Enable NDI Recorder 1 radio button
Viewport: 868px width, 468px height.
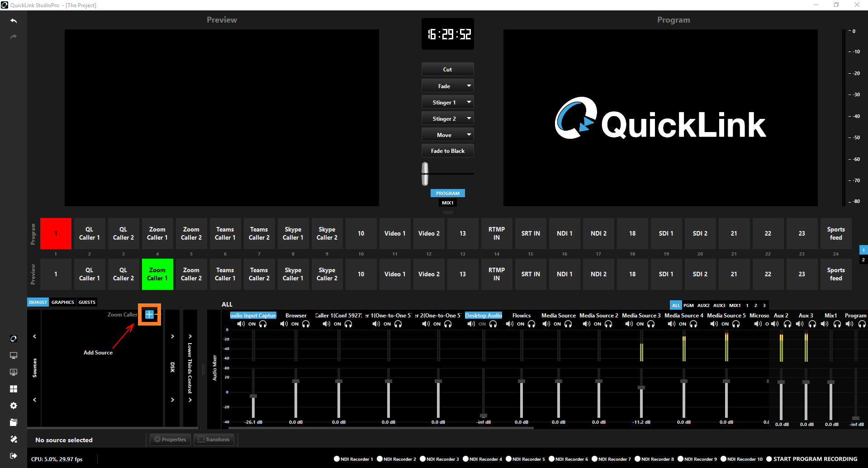[x=337, y=459]
